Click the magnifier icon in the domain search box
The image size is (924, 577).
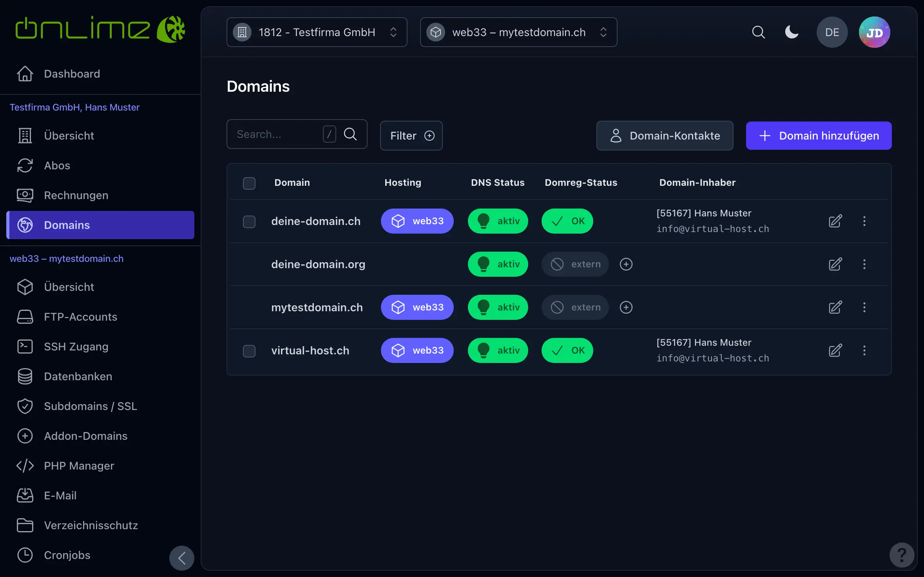(350, 134)
